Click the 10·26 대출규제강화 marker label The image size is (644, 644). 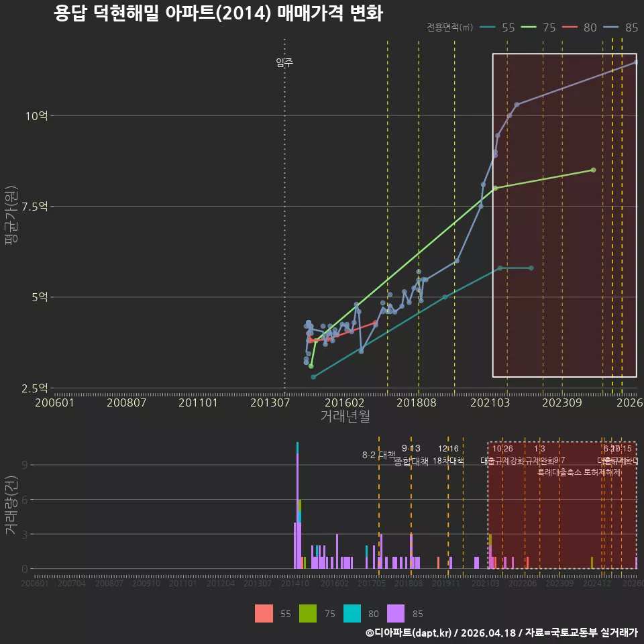[x=502, y=454]
